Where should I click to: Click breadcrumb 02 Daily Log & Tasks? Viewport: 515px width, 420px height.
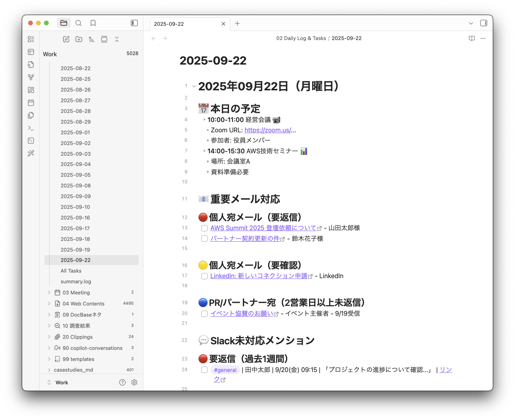click(301, 38)
